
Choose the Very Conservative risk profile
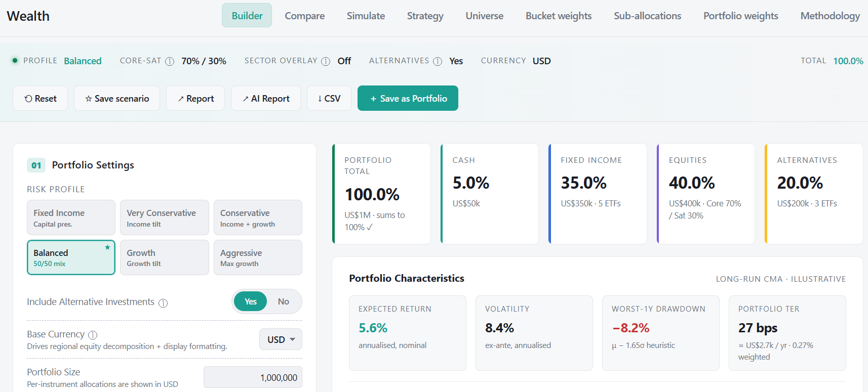tap(165, 217)
